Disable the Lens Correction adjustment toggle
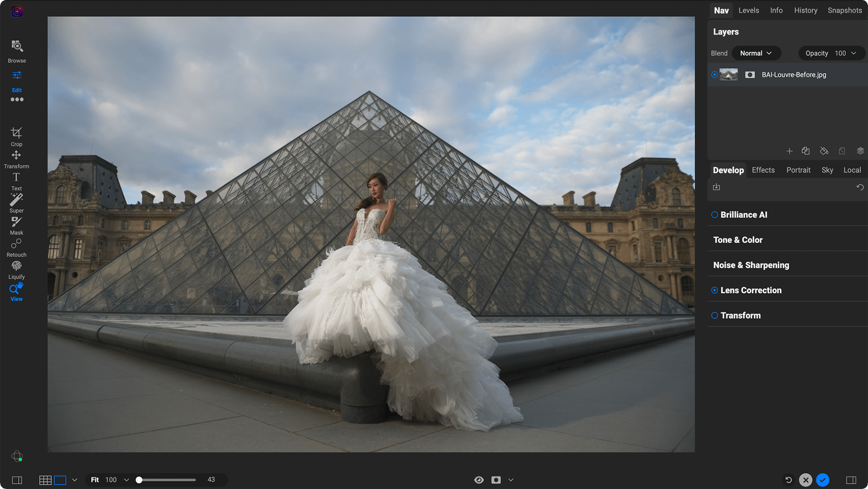 coord(714,290)
